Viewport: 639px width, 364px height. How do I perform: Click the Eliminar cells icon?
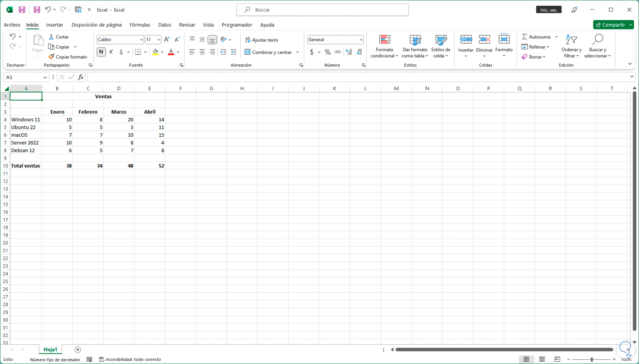pos(484,39)
